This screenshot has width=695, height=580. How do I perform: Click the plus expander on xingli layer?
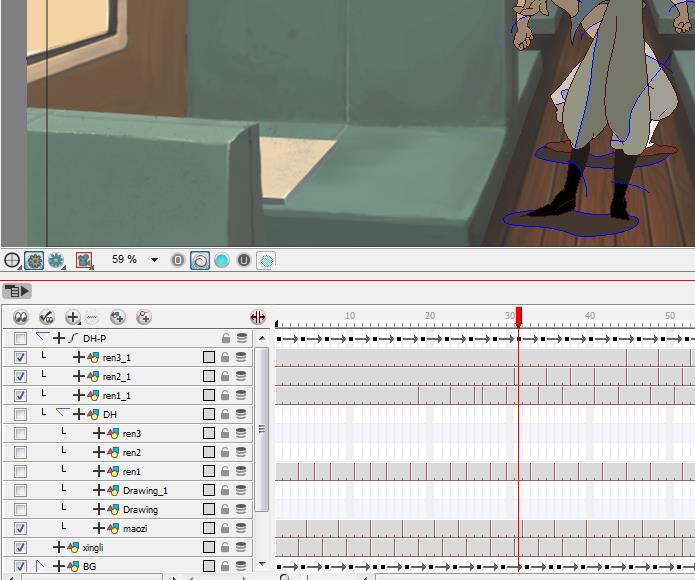59,548
